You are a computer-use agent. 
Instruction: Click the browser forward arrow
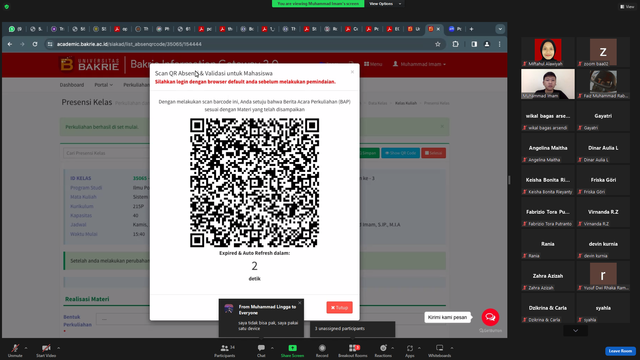coord(22,44)
